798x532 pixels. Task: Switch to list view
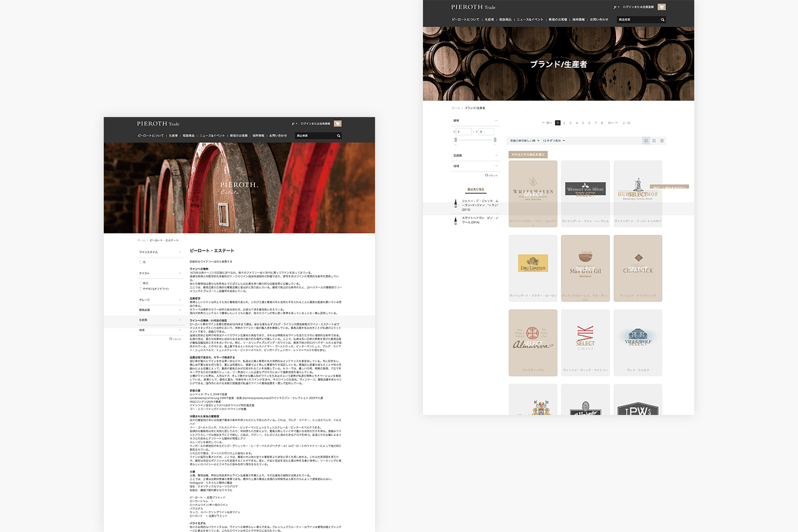pos(662,140)
